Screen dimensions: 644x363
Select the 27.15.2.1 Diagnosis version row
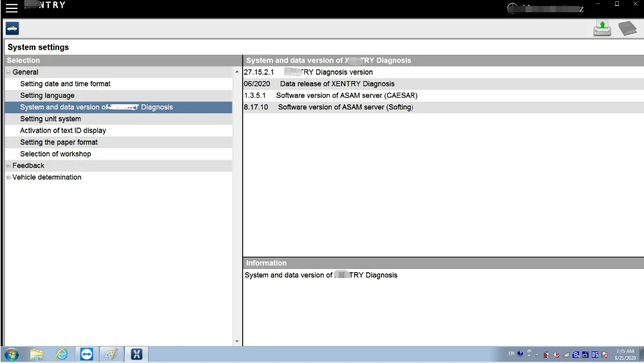[x=444, y=72]
